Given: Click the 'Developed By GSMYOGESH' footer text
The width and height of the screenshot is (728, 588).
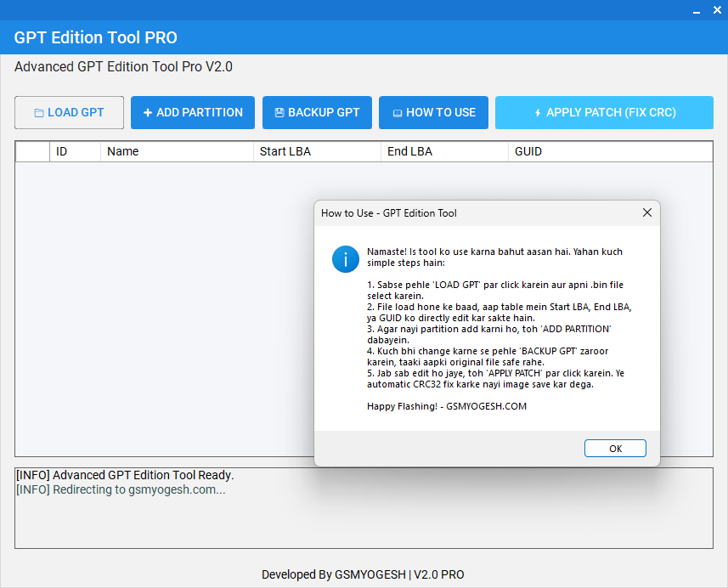Looking at the screenshot, I should [363, 574].
